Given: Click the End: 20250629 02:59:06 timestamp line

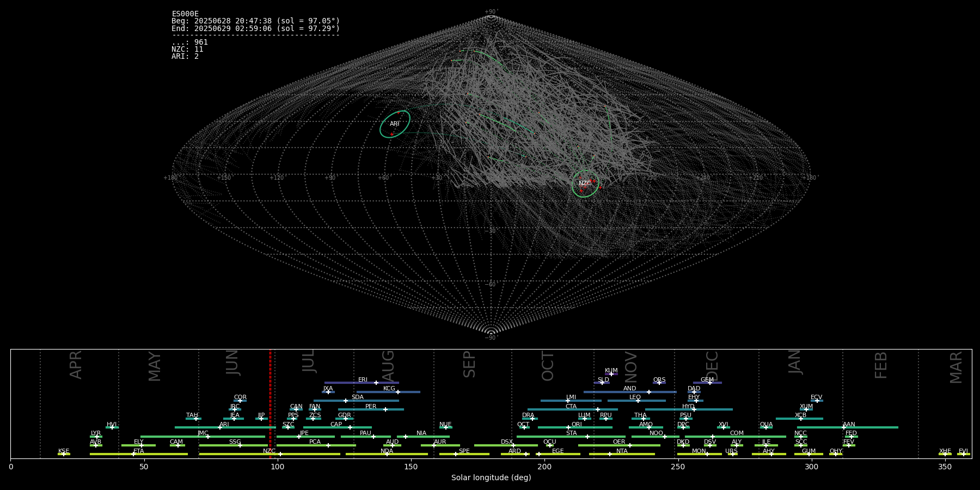Looking at the screenshot, I should (x=255, y=28).
